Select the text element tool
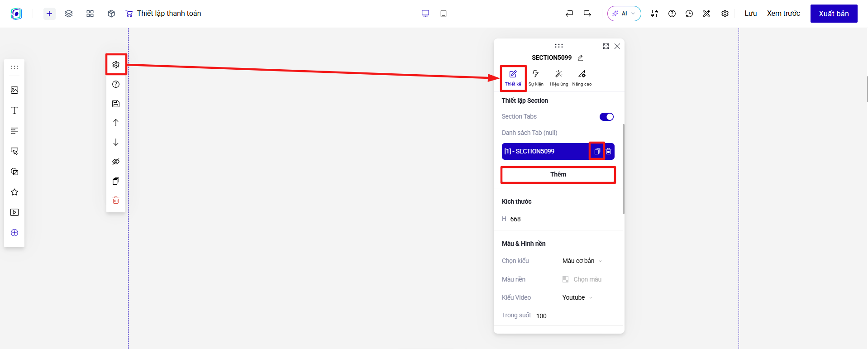This screenshot has height=349, width=868. (x=14, y=110)
